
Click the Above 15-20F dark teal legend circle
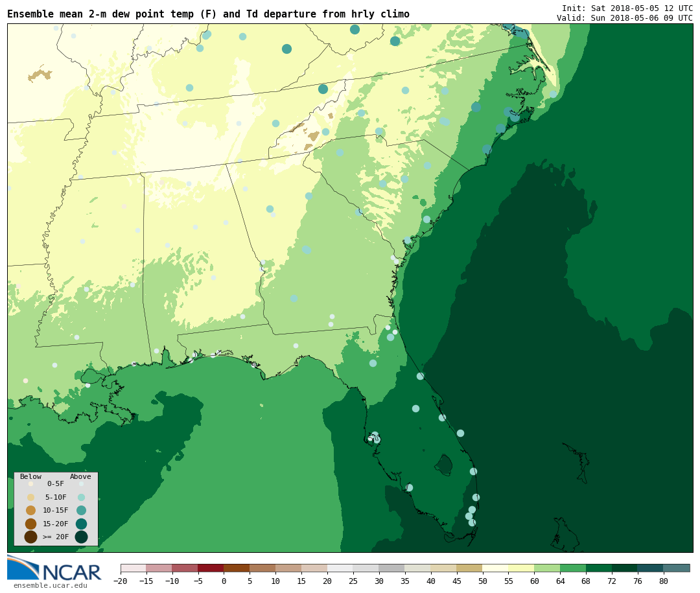coord(81,524)
